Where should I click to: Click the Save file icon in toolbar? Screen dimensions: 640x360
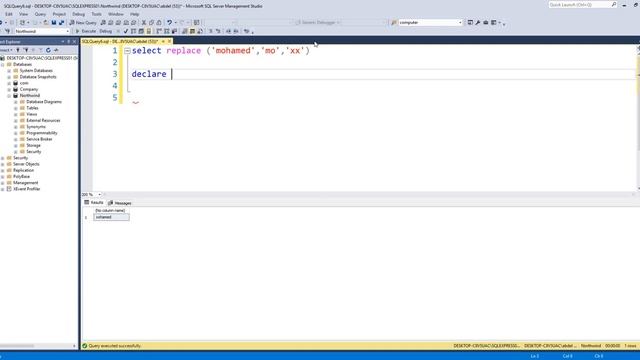53,22
